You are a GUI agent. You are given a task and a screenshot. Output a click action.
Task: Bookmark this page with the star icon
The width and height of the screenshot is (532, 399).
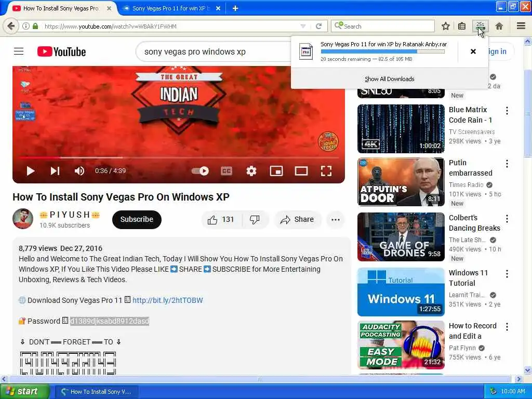click(445, 26)
